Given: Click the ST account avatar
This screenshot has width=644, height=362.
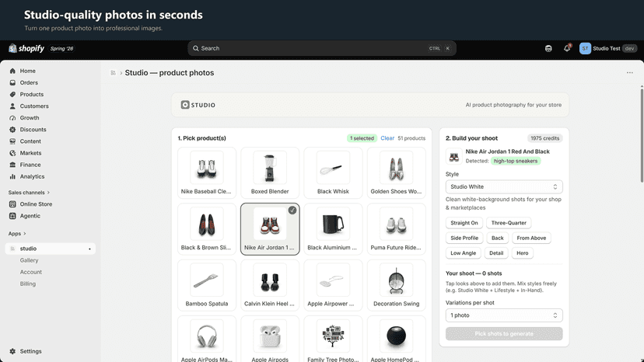Looking at the screenshot, I should (585, 48).
